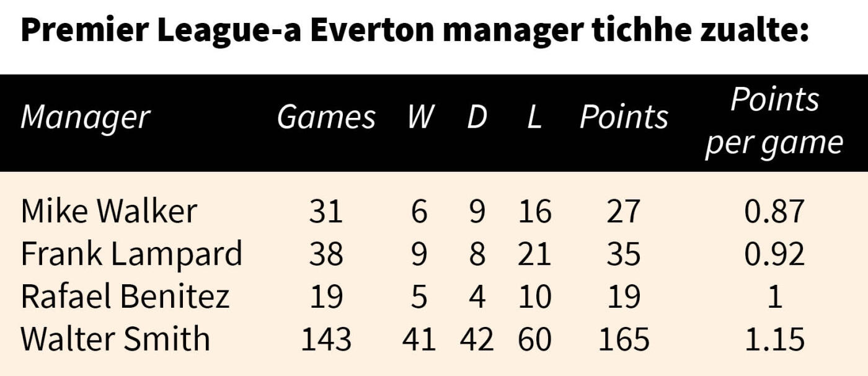This screenshot has height=376, width=868.
Task: Click the Points per game header
Action: coord(774,123)
